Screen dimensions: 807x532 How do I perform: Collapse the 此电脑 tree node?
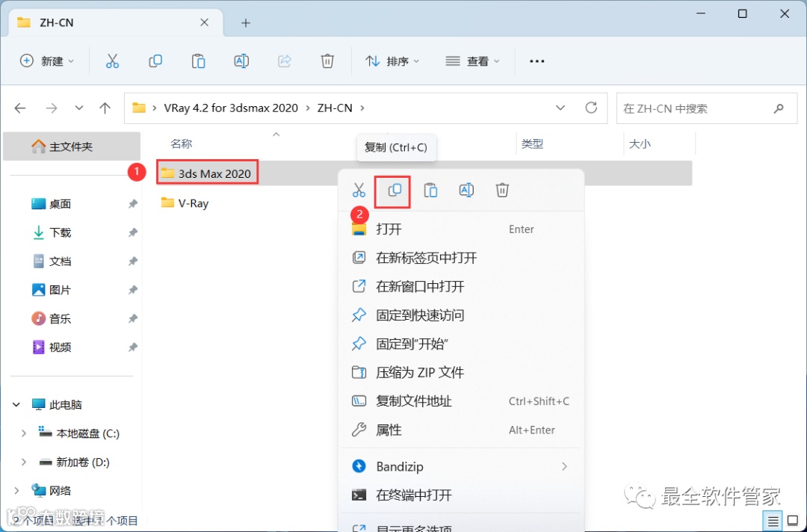coord(16,405)
